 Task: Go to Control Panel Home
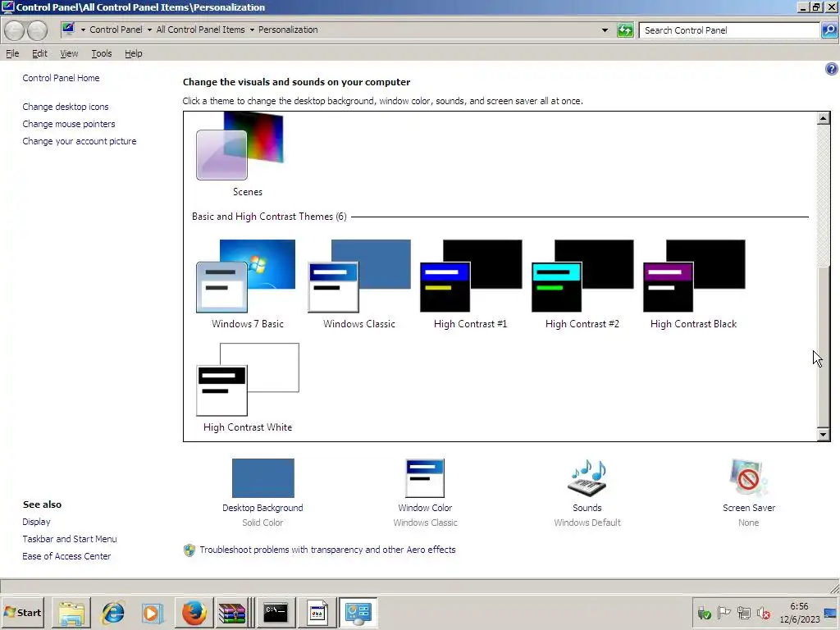[61, 78]
